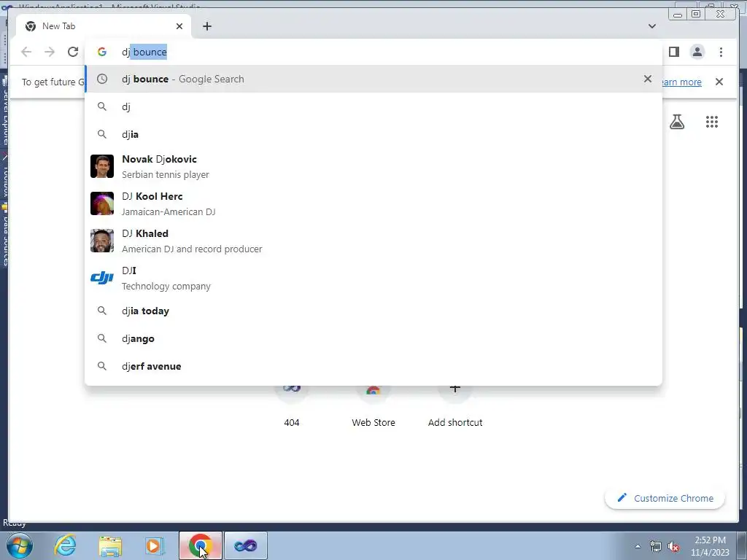Select the dj bounce Google Search suggestion
This screenshot has height=560, width=747.
coord(373,79)
